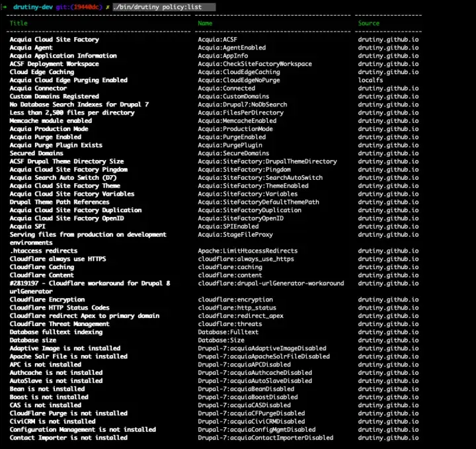Click 'Acquia Application Information' title
Viewport: 476px width, 449px height.
(x=63, y=56)
